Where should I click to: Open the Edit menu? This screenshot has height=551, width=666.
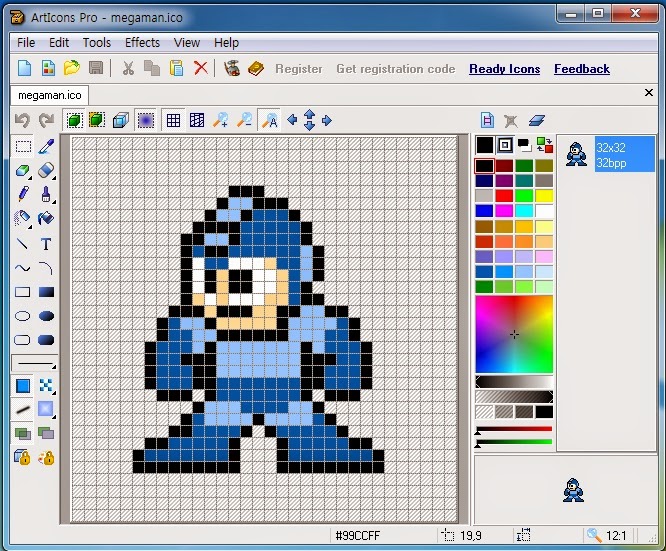tap(59, 42)
